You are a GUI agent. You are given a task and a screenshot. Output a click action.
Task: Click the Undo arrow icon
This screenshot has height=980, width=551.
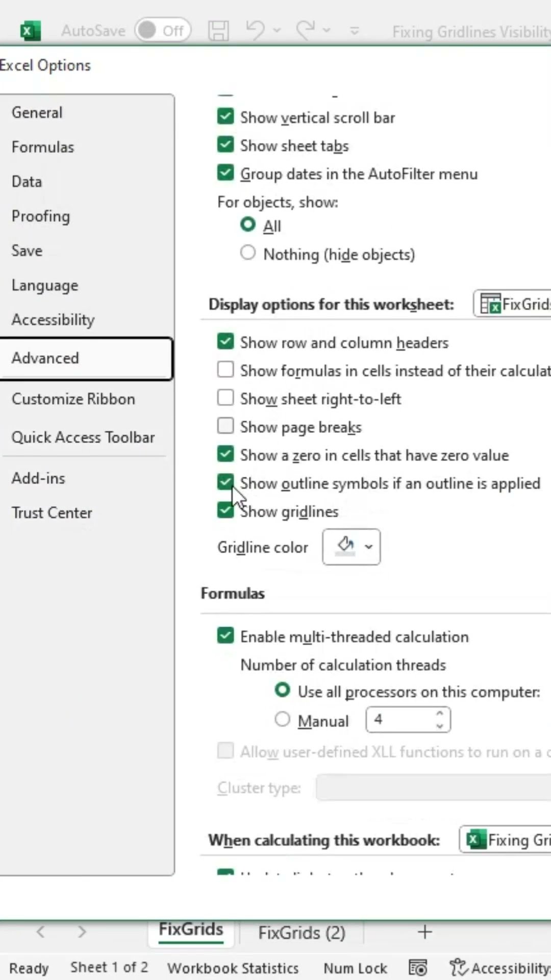click(255, 30)
